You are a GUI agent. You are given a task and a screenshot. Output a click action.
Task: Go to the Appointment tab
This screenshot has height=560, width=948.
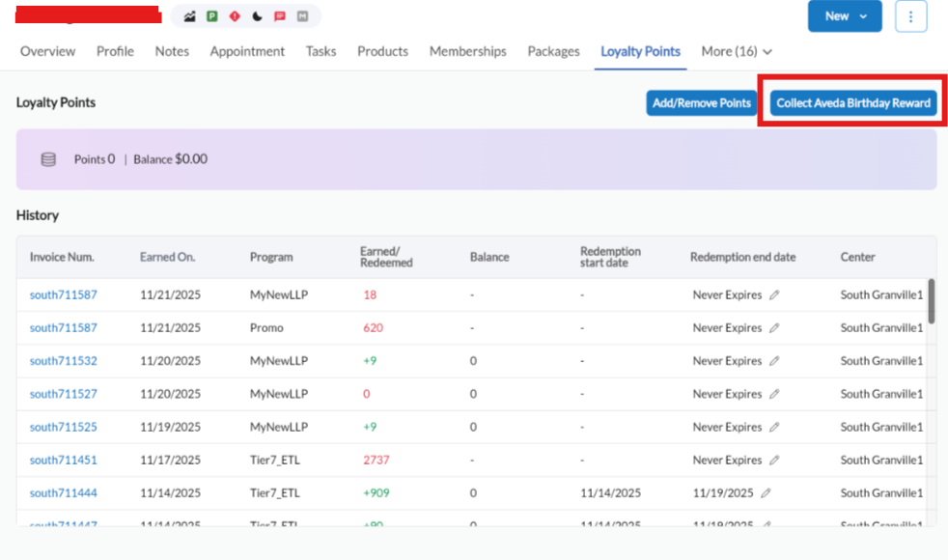click(x=247, y=51)
